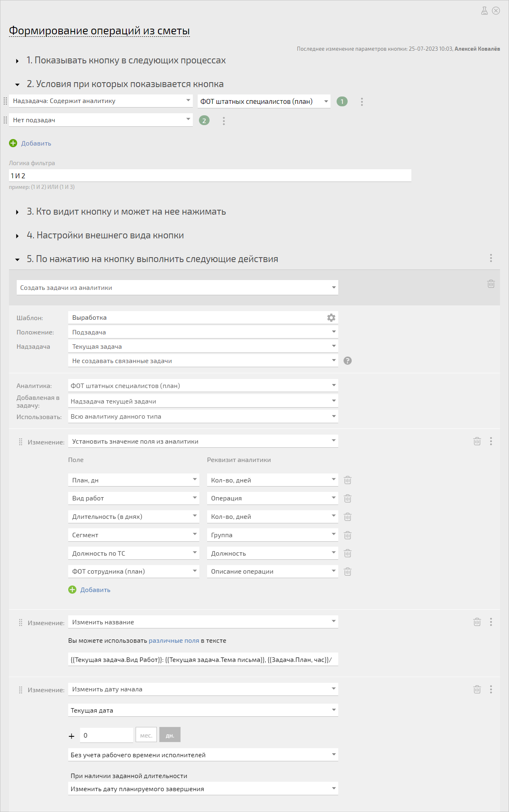Image resolution: width=509 pixels, height=812 pixels.
Task: Click the Логика фильтра input field
Action: click(210, 175)
